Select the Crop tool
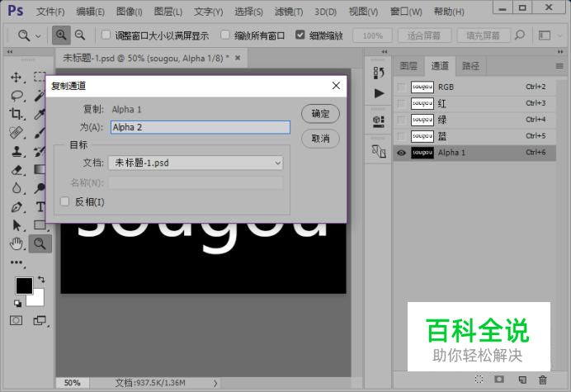This screenshot has width=571, height=392. pos(16,114)
